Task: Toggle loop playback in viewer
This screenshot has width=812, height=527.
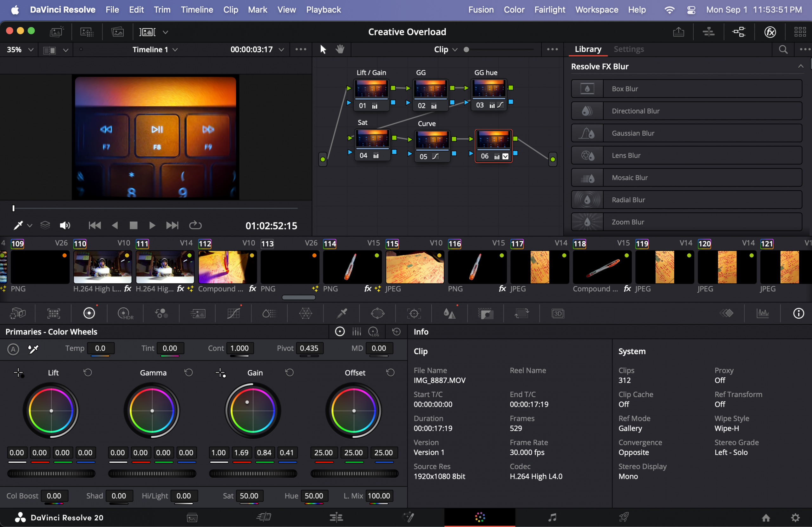Action: tap(195, 225)
